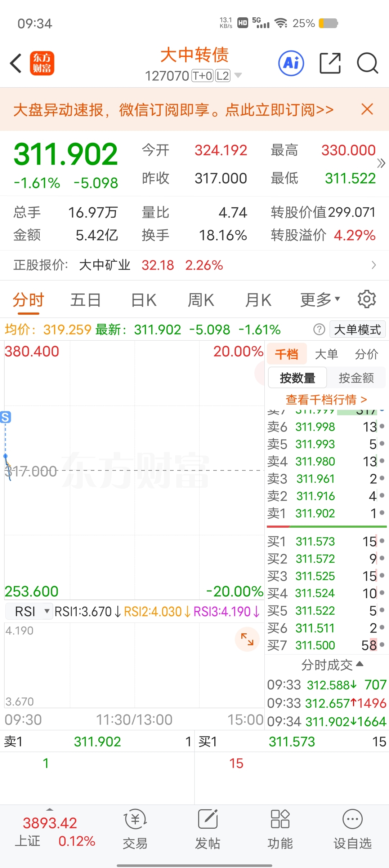Tap battery indicator in status bar
The image size is (389, 868).
[328, 23]
